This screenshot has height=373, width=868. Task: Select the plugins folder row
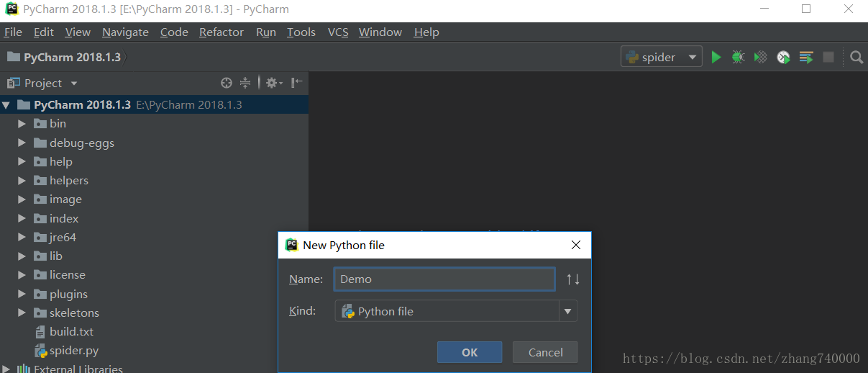[x=154, y=294]
